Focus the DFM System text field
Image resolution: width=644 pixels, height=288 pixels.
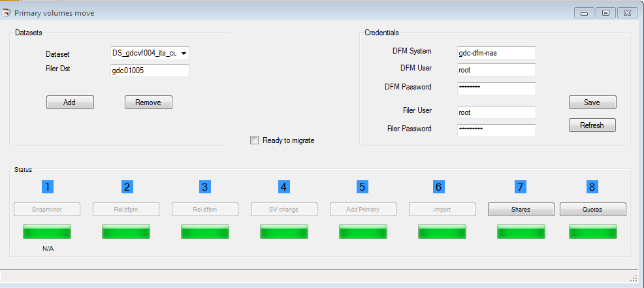pos(496,53)
